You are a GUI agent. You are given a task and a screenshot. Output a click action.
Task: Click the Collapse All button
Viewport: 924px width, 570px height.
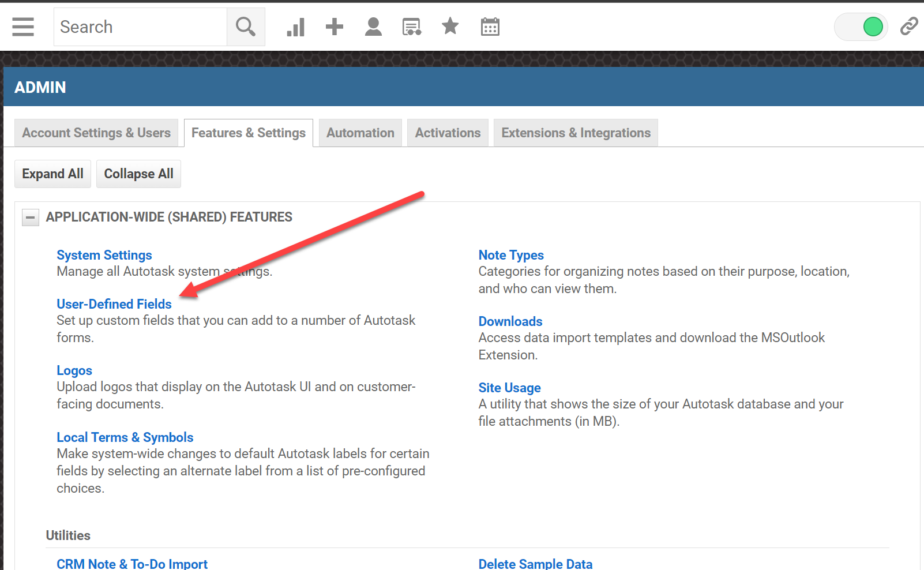[138, 174]
